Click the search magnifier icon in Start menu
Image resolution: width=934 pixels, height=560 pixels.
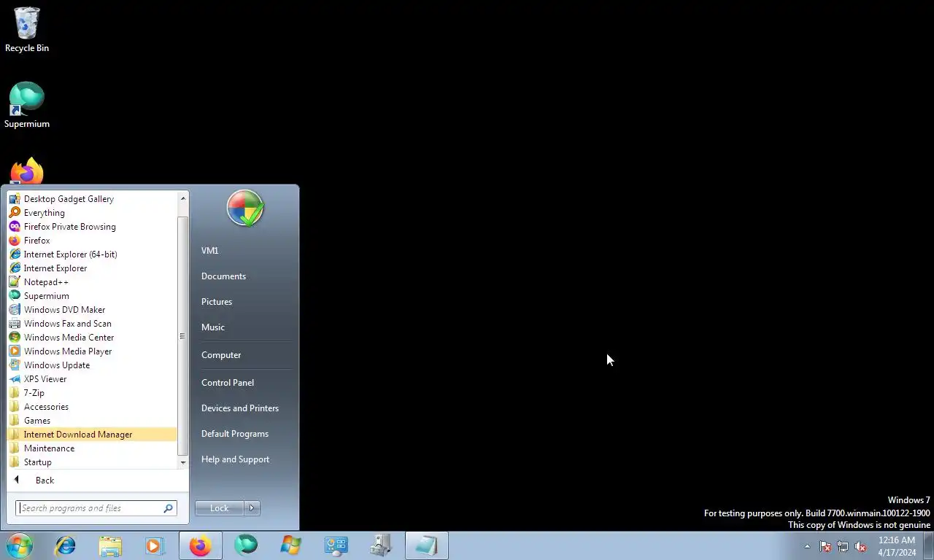168,508
